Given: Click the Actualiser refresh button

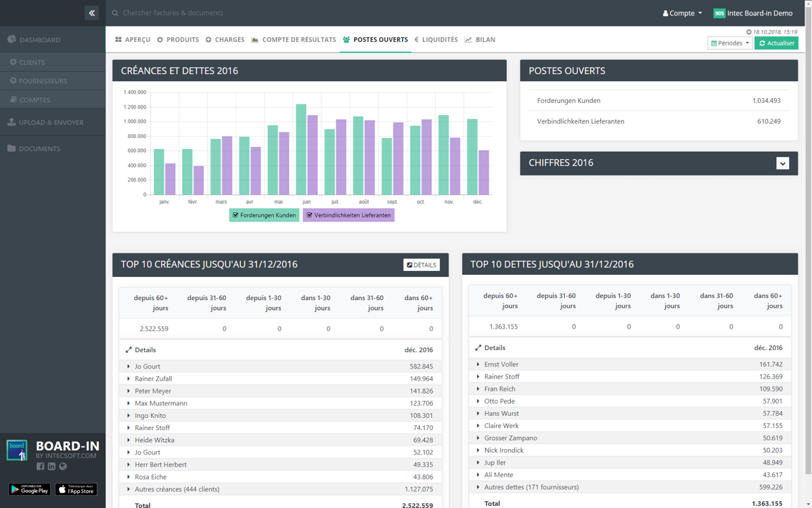Looking at the screenshot, I should click(x=776, y=43).
